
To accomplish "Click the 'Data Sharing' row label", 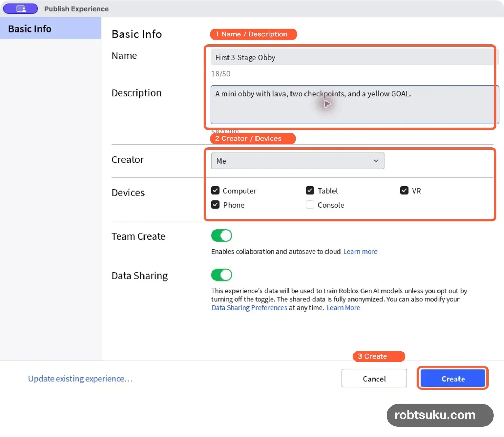I will [140, 276].
